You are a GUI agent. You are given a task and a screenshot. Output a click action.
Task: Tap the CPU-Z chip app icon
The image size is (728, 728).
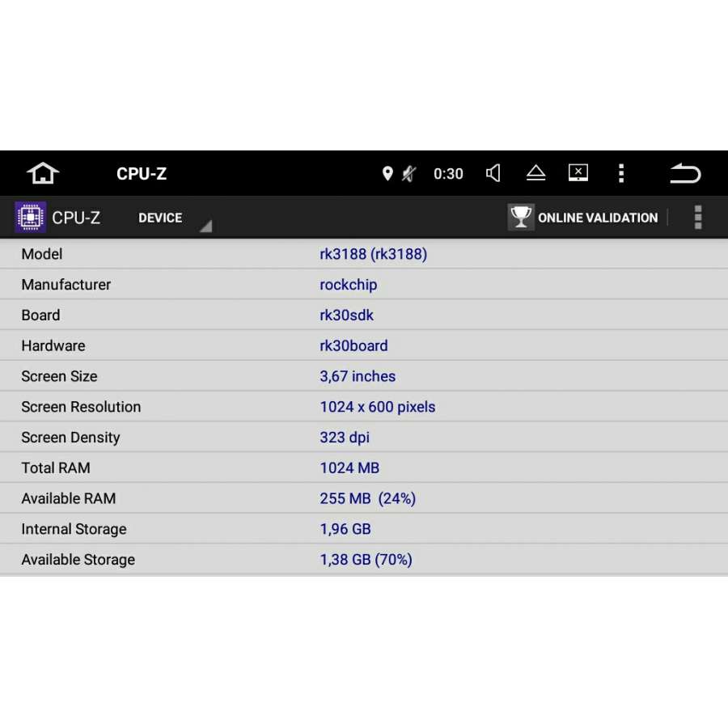[x=30, y=217]
